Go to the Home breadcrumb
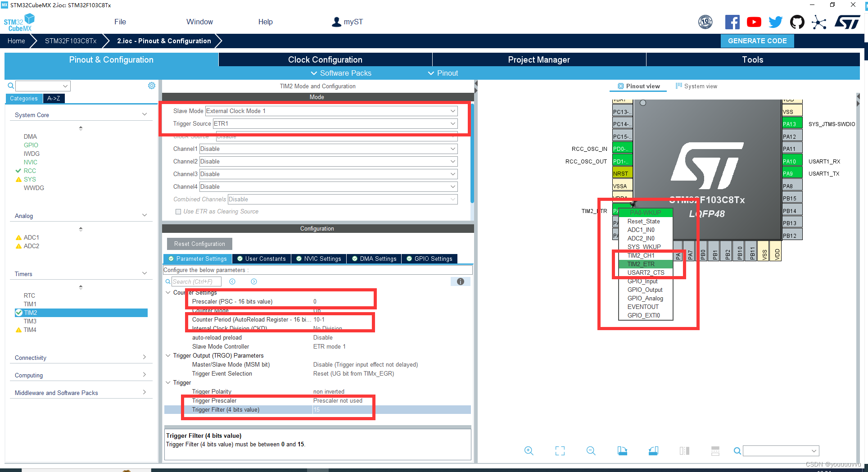The height and width of the screenshot is (472, 868). coord(16,41)
